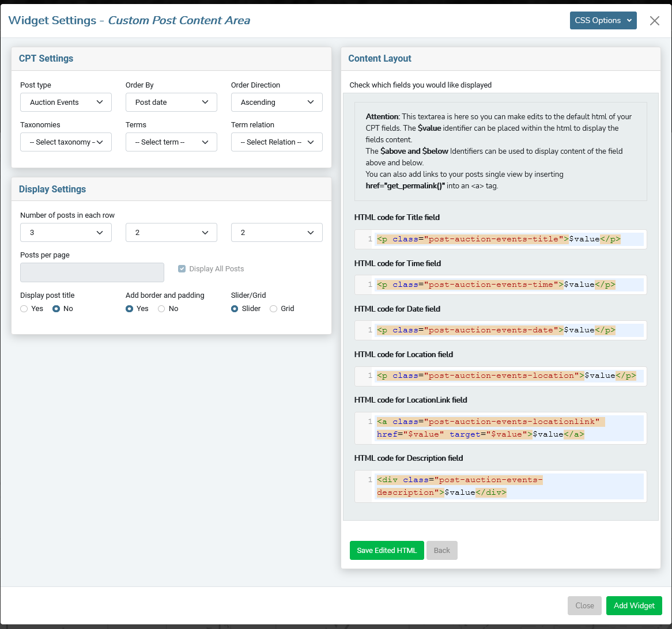This screenshot has width=672, height=629.
Task: Click the 'Check which fields you would like displayed' text
Action: pyautogui.click(x=420, y=85)
